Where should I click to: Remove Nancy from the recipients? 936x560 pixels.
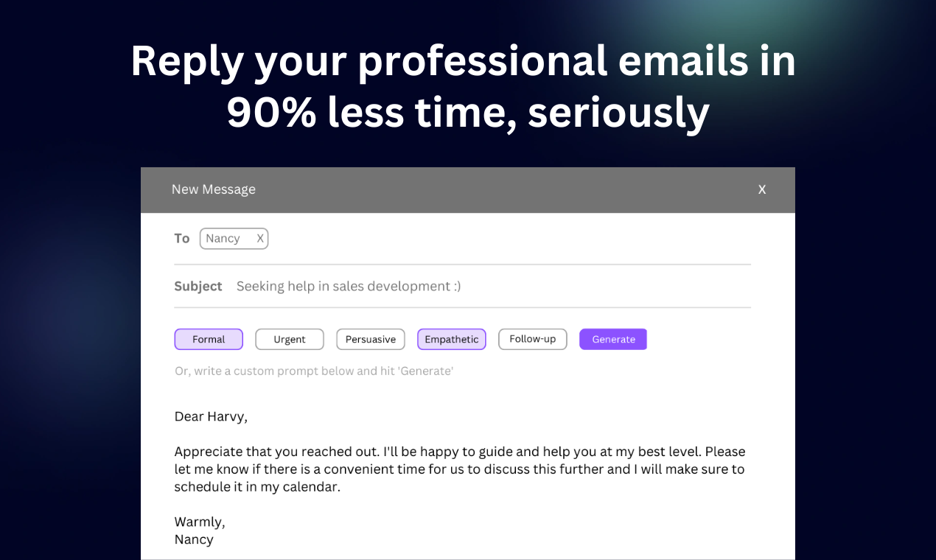tap(259, 238)
